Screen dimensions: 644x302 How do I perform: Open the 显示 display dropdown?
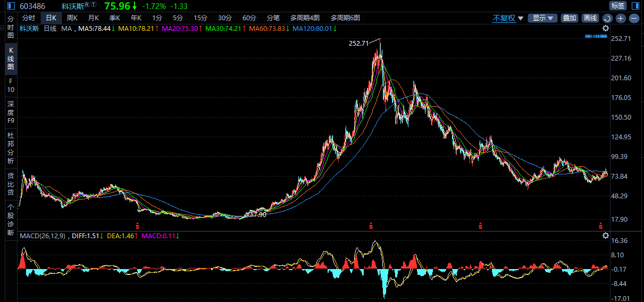click(542, 18)
